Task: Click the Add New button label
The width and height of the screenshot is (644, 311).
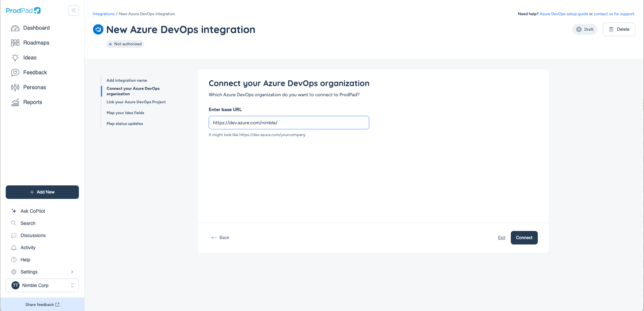Action: point(46,192)
